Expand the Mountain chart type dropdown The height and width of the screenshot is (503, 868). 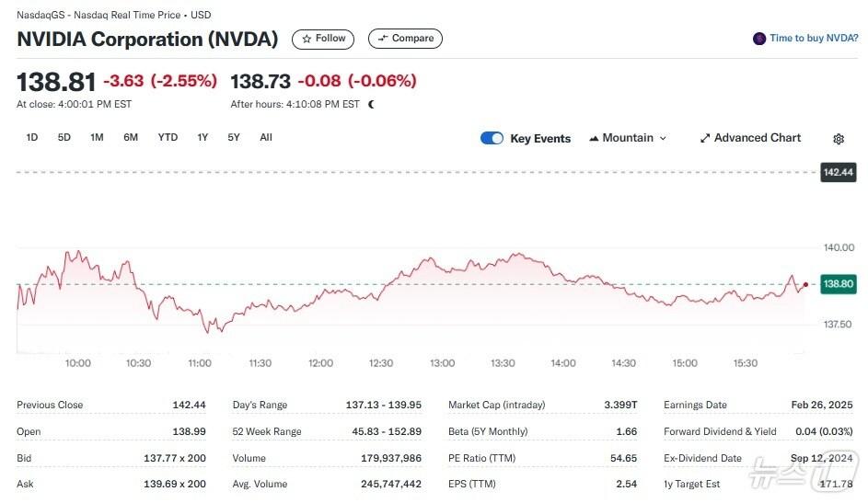point(627,138)
